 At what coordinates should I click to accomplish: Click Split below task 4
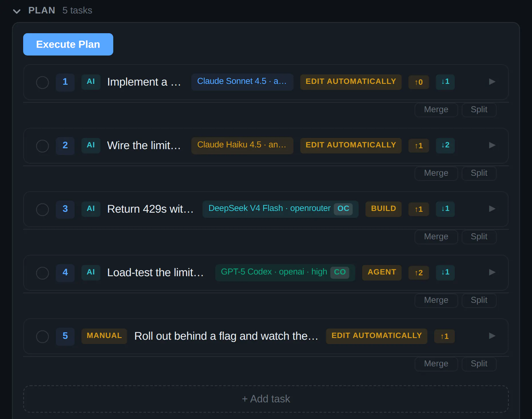479,301
